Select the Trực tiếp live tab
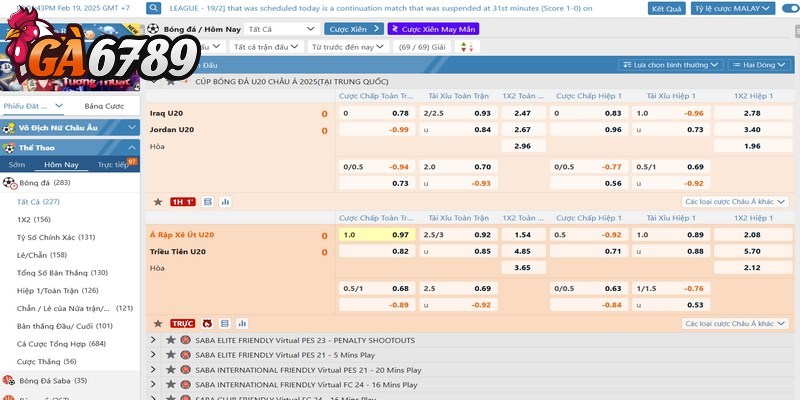The width and height of the screenshot is (800, 400). point(113,165)
